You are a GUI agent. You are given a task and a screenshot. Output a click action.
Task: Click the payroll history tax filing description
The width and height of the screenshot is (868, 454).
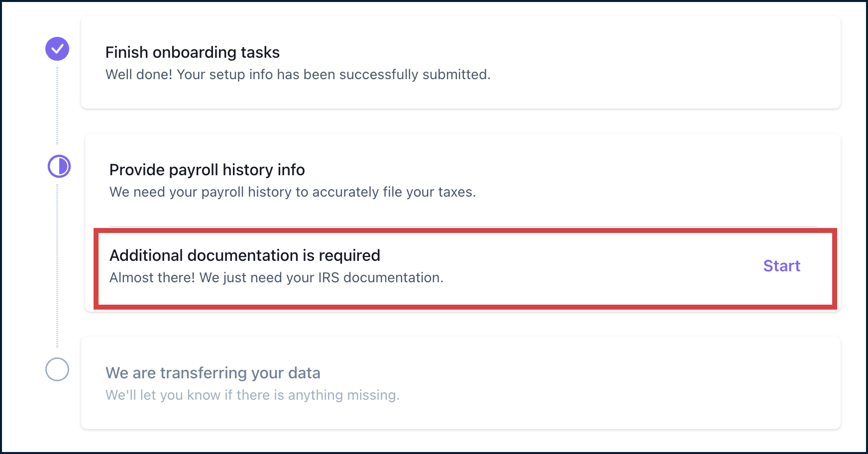coord(293,192)
